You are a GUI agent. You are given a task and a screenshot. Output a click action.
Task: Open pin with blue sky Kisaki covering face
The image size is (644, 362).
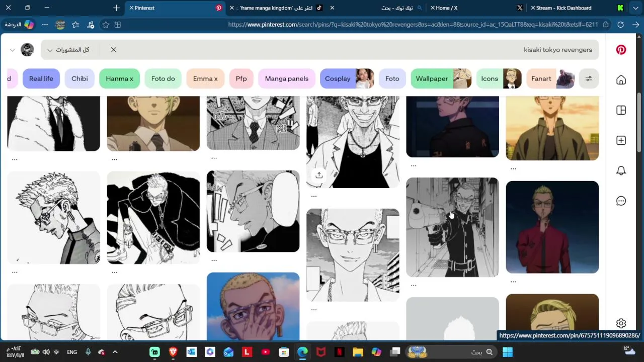pos(253,306)
